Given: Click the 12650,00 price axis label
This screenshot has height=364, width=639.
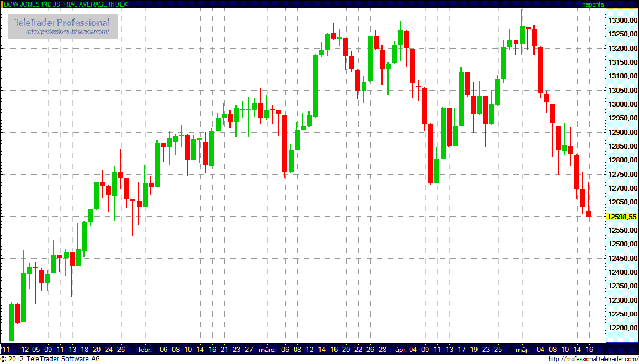Looking at the screenshot, I should click(622, 202).
